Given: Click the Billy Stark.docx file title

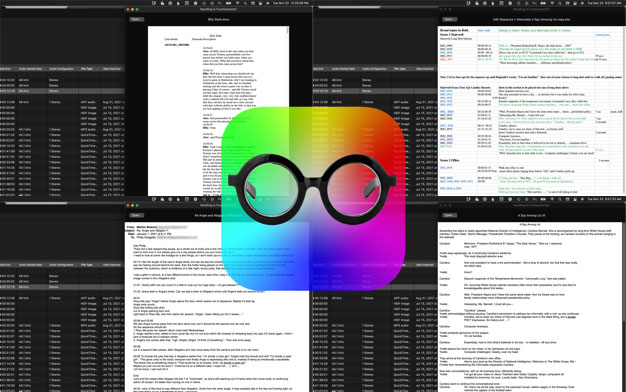Looking at the screenshot, I should [x=218, y=19].
